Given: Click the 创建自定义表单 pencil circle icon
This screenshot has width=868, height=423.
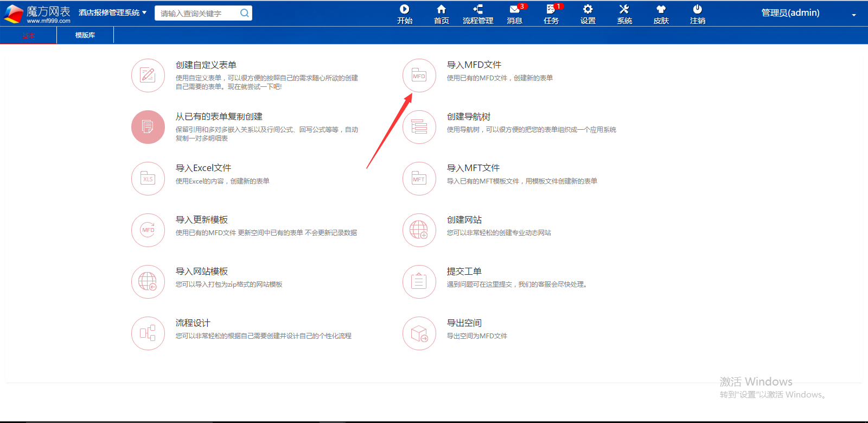Looking at the screenshot, I should (148, 75).
